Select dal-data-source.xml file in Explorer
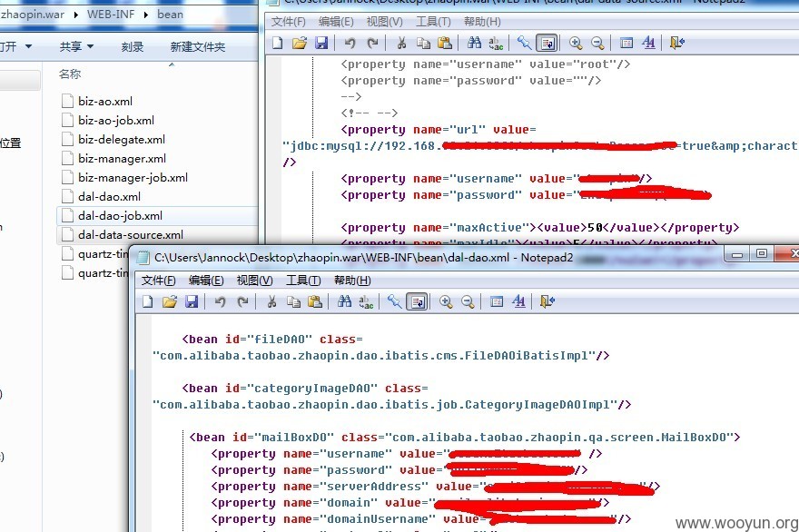799x532 pixels. [x=131, y=235]
